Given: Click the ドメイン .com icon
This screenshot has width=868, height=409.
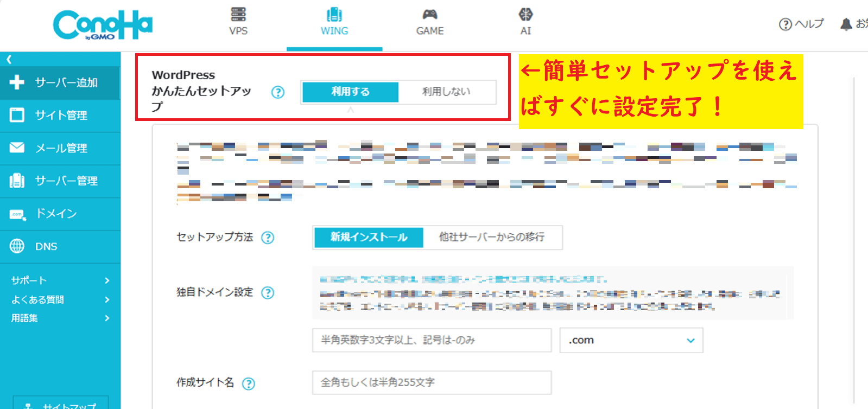Looking at the screenshot, I should pyautogui.click(x=17, y=214).
